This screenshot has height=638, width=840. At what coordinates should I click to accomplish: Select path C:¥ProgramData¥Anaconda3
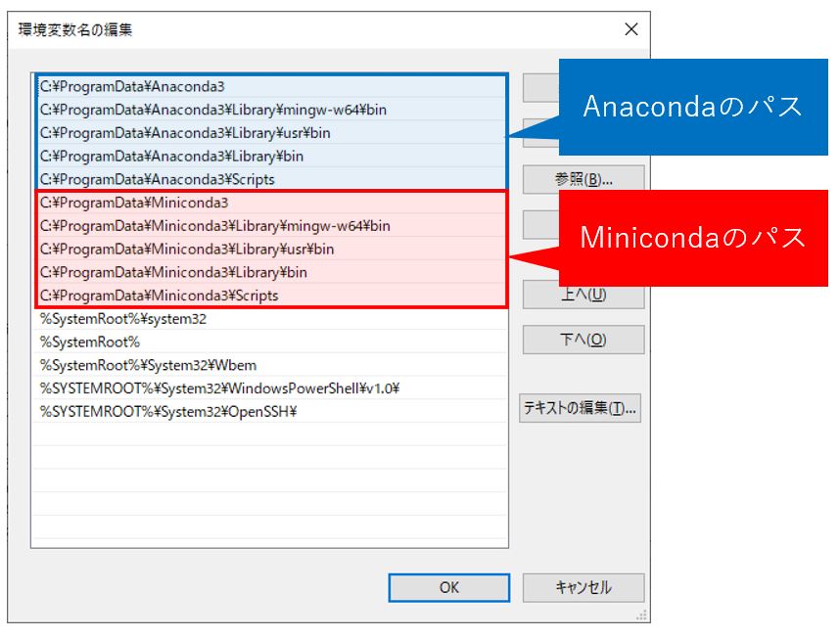click(270, 86)
